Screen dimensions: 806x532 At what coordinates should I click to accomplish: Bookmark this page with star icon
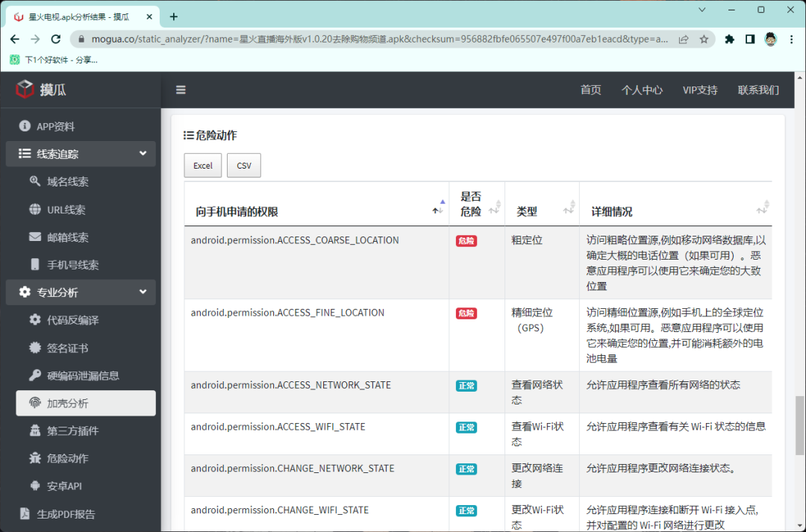coord(702,39)
